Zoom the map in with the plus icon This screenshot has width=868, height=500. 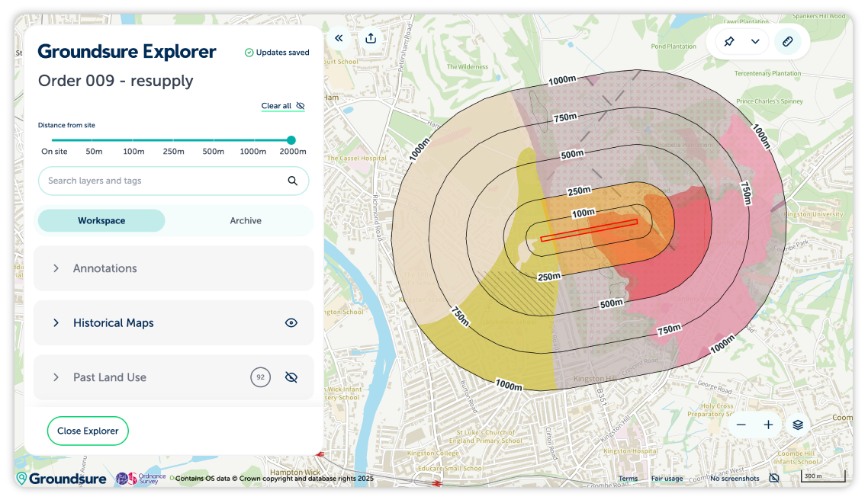[x=768, y=425]
